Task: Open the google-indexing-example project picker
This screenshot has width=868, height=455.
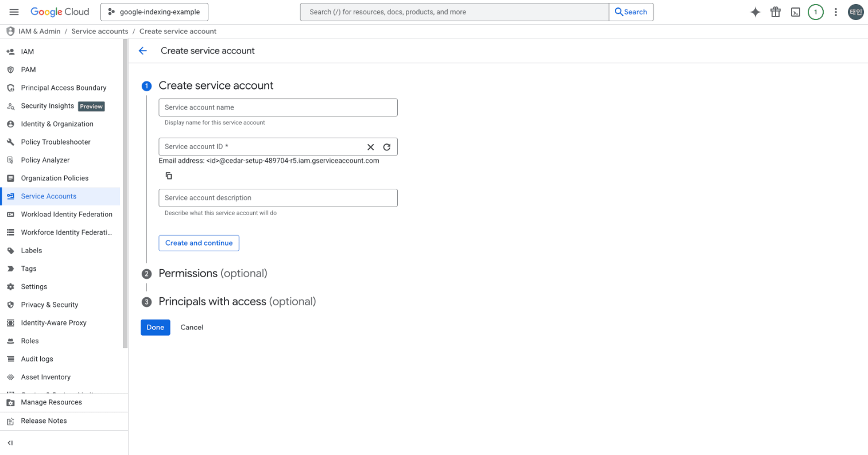Action: point(154,12)
